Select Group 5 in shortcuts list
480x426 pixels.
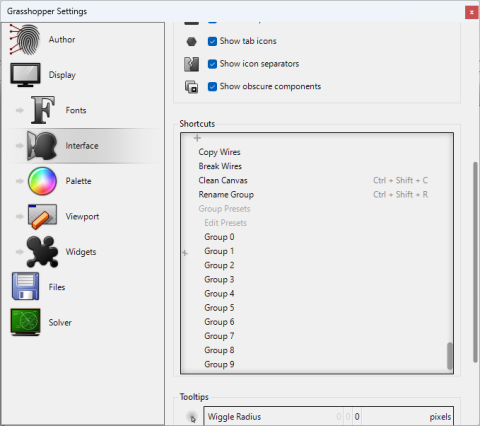pyautogui.click(x=219, y=308)
